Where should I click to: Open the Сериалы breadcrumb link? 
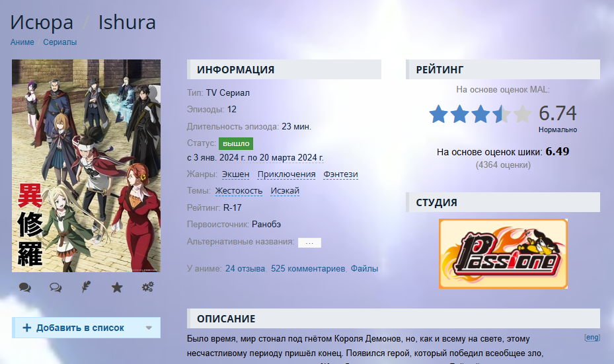click(60, 42)
